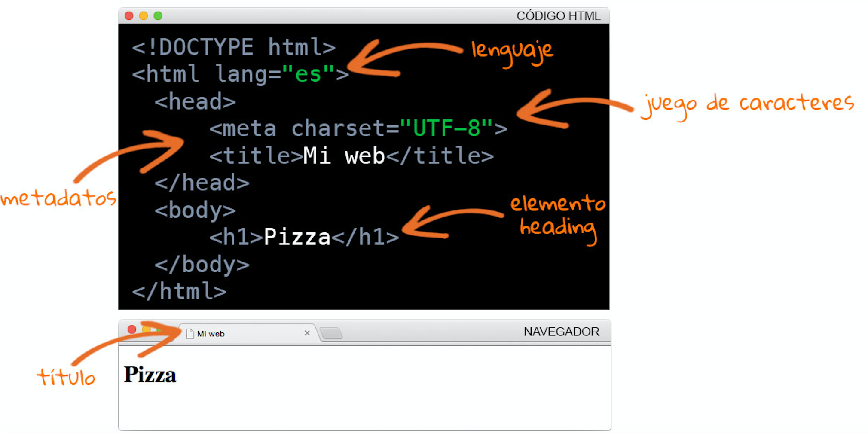Click the closing '</body>' tag line
868x433 pixels.
click(202, 264)
